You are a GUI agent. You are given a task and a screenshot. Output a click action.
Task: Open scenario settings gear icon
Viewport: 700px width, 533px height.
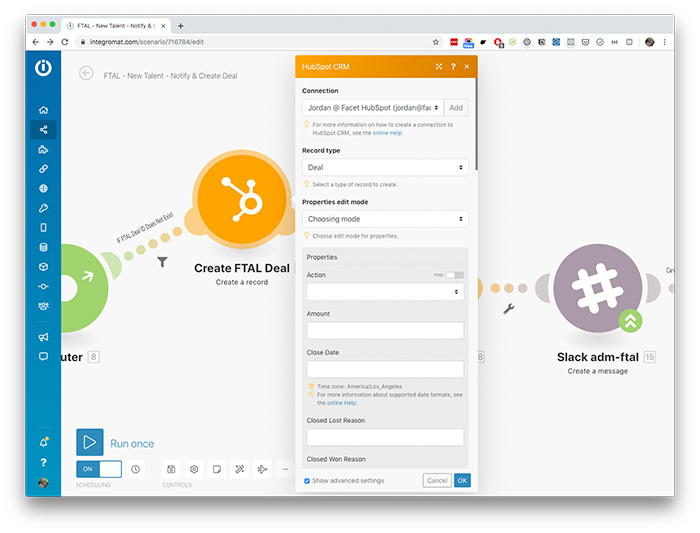point(194,469)
